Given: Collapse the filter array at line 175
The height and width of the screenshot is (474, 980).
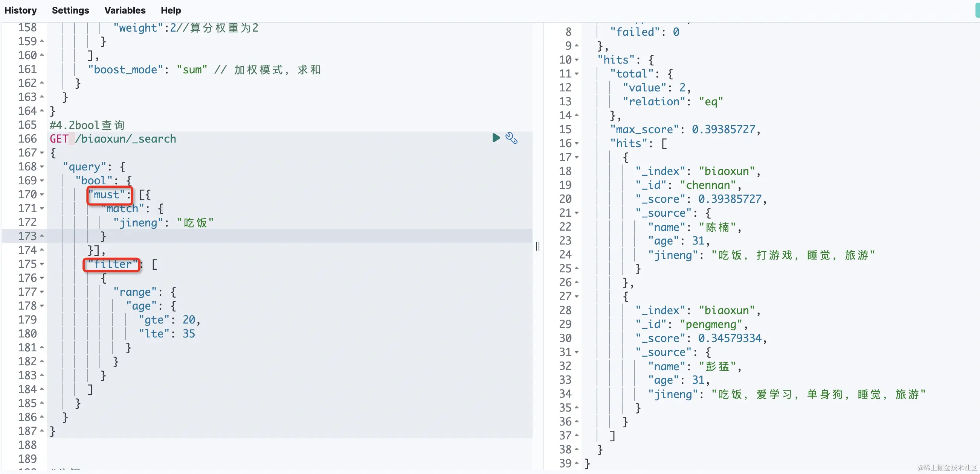Looking at the screenshot, I should (42, 264).
